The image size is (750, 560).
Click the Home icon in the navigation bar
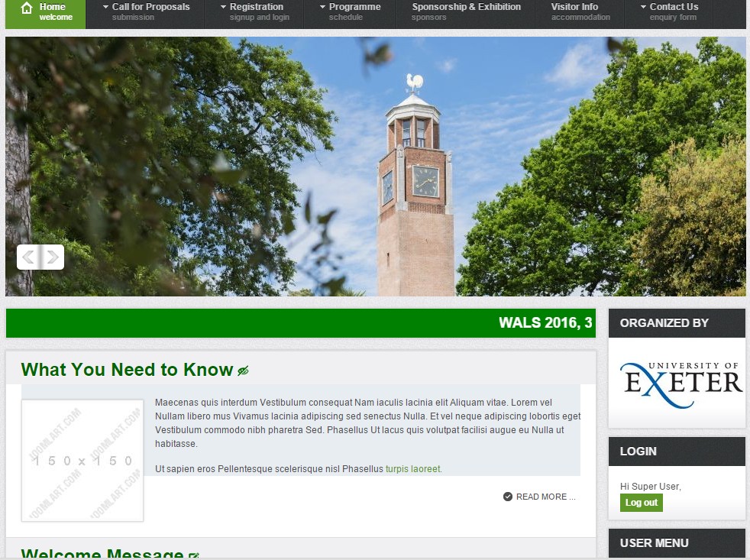point(27,6)
